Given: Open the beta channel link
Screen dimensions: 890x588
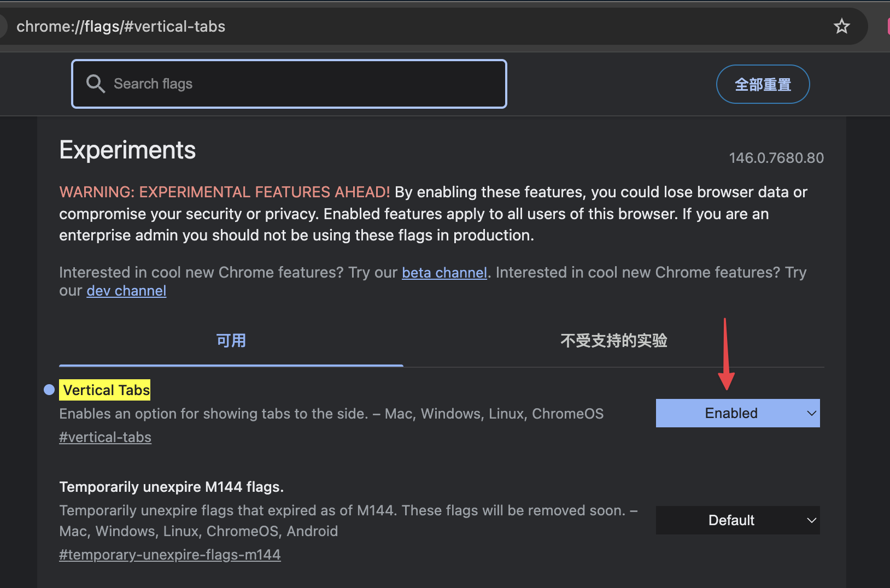Looking at the screenshot, I should click(444, 273).
